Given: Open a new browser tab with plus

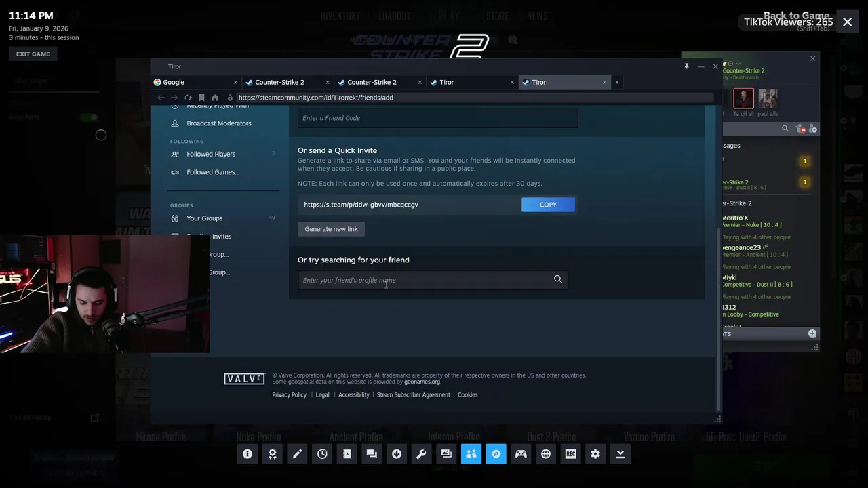Looking at the screenshot, I should click(616, 82).
